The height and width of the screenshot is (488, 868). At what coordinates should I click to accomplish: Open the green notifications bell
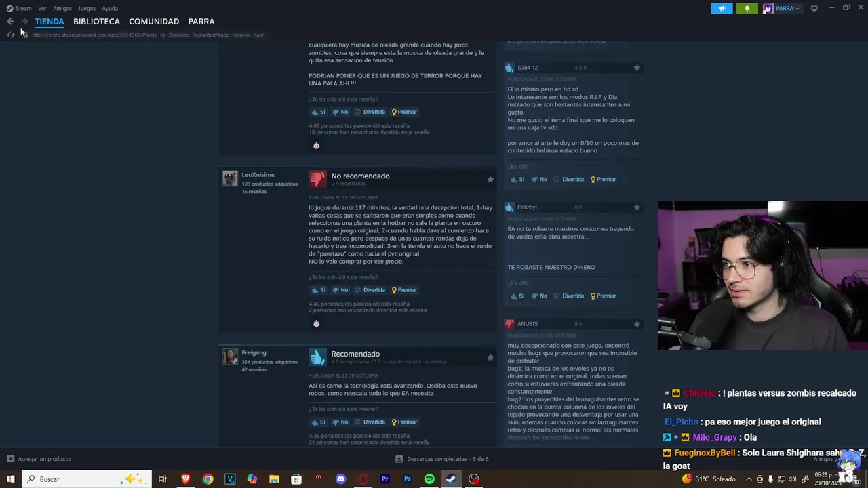(747, 8)
